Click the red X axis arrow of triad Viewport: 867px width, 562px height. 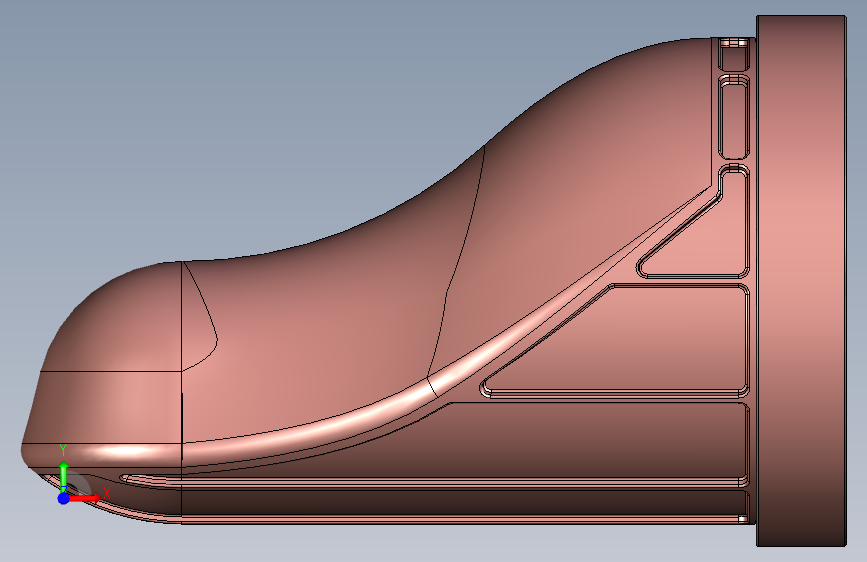[x=85, y=498]
